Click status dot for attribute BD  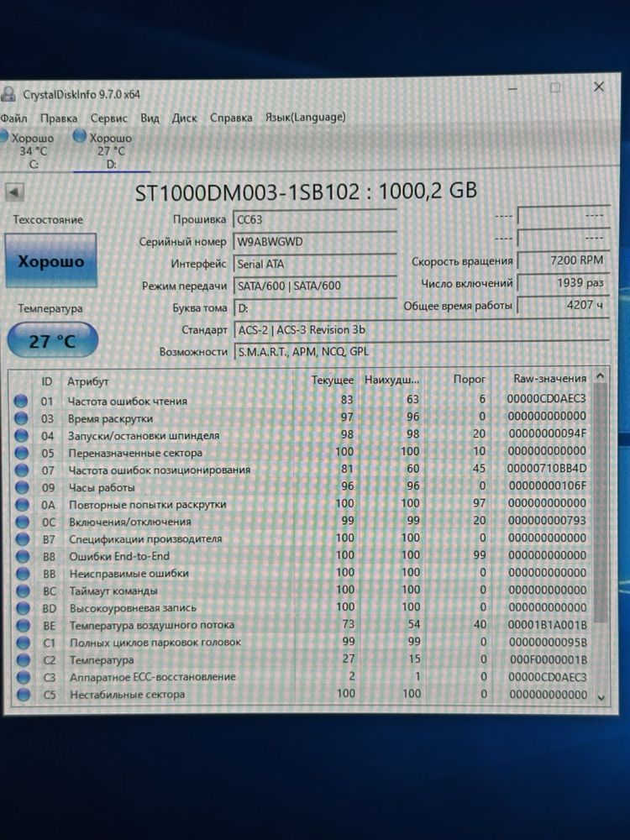click(23, 608)
